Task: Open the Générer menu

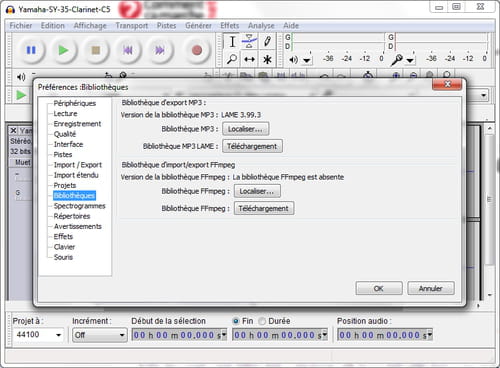Action: point(198,26)
